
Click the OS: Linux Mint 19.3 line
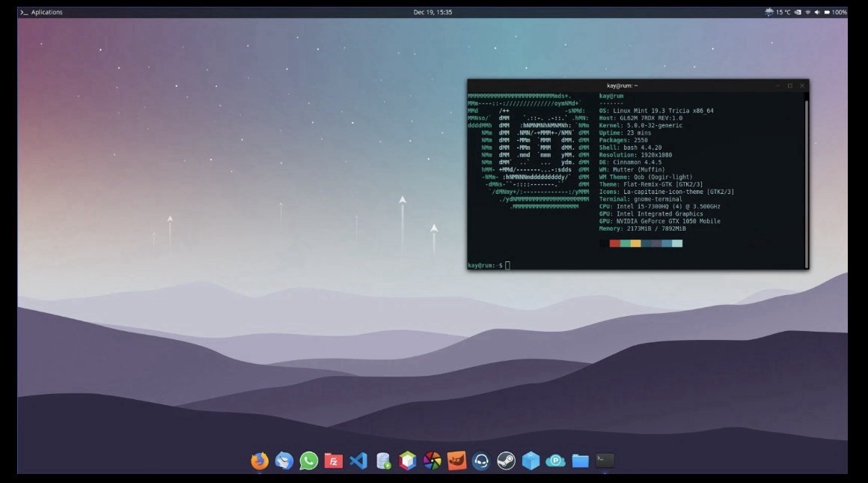click(x=656, y=111)
